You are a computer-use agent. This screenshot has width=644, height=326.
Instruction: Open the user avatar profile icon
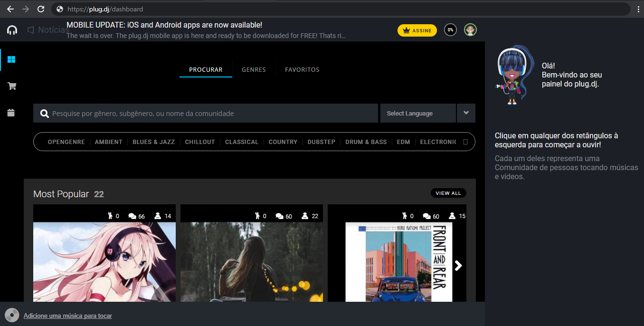point(470,30)
